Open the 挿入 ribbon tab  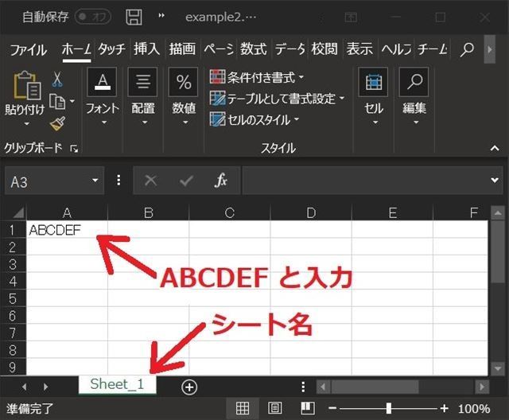(x=147, y=49)
